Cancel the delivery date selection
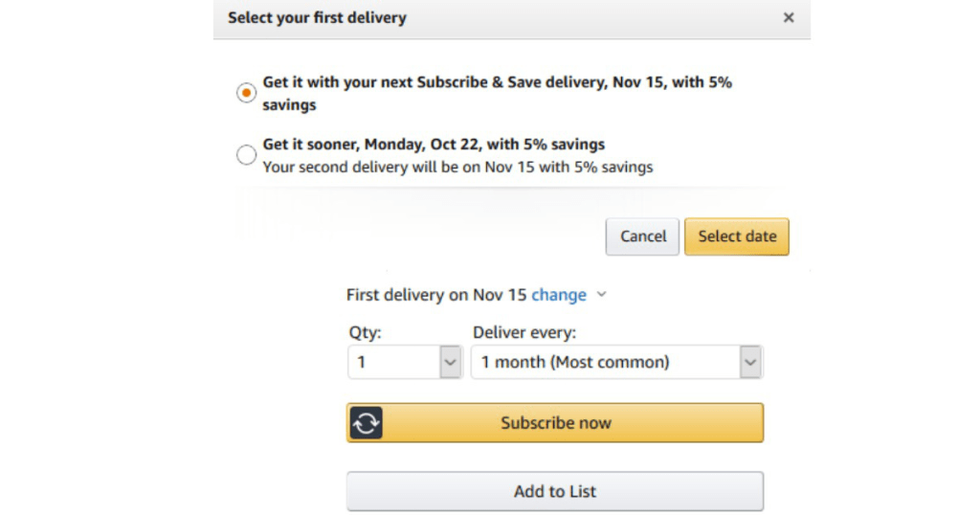This screenshot has height=515, width=980. [642, 236]
